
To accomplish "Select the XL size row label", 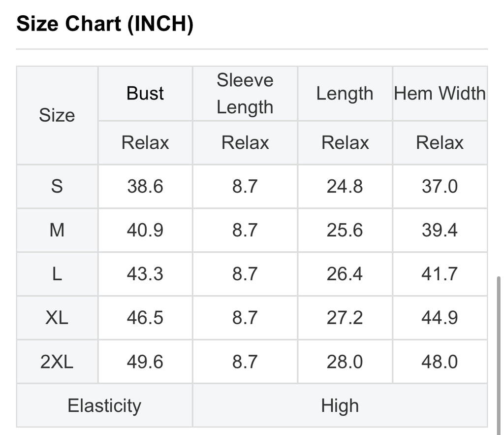I will tap(57, 318).
